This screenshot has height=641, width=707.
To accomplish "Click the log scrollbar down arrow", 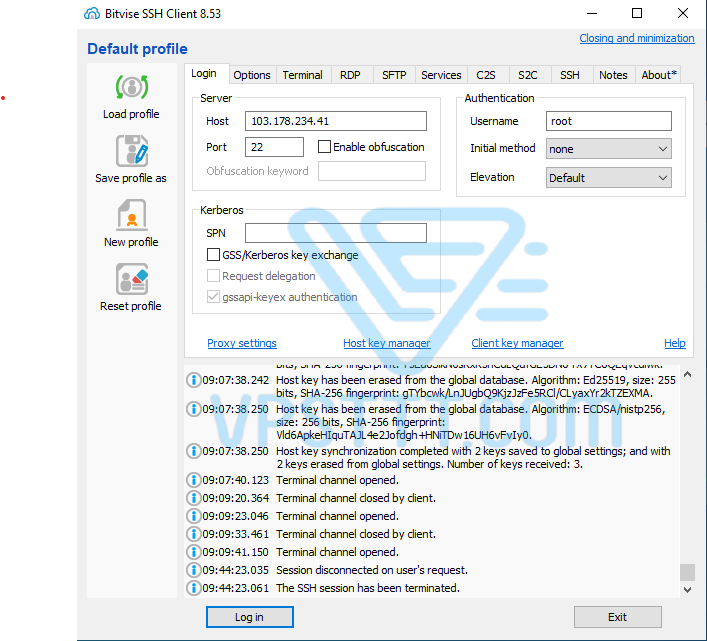I will coord(687,589).
